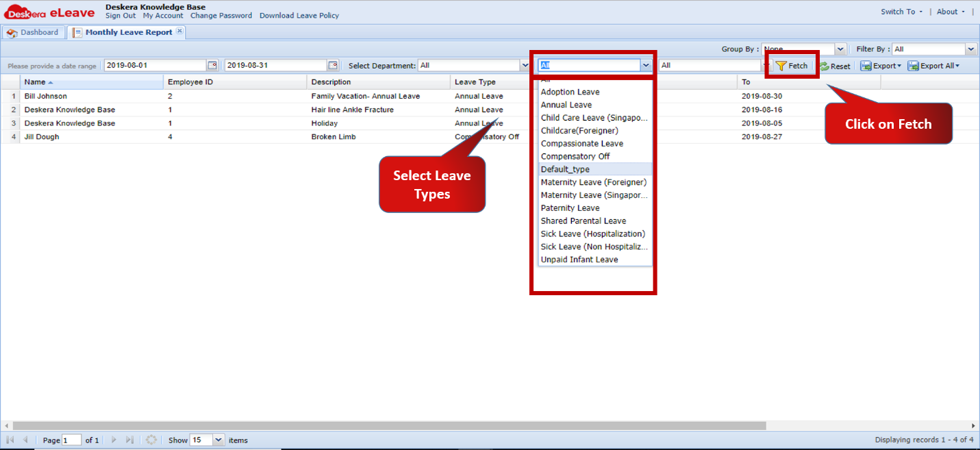Screen dimensions: 980x450
Task: Open the end date calendar picker
Action: point(333,65)
